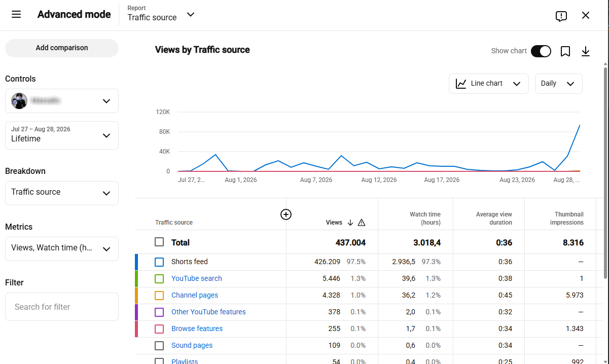Click the warning triangle beside Views
Screen dimensions: 609x364
(362, 223)
